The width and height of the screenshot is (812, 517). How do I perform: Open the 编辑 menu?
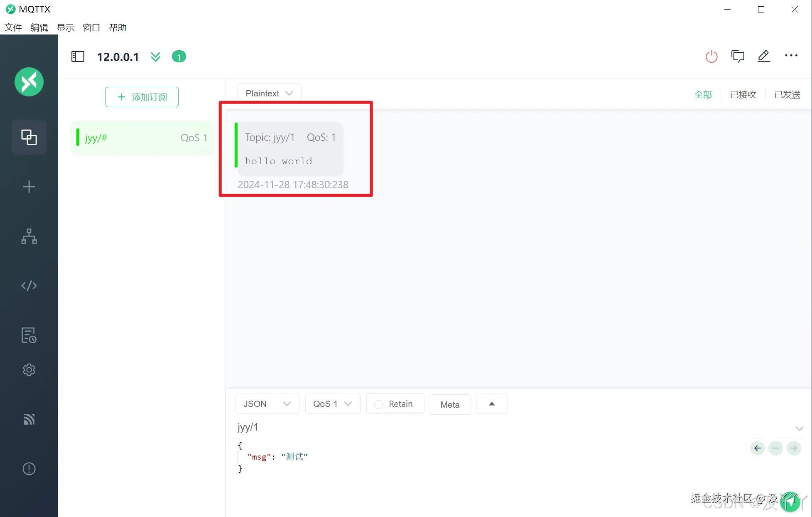(x=39, y=28)
